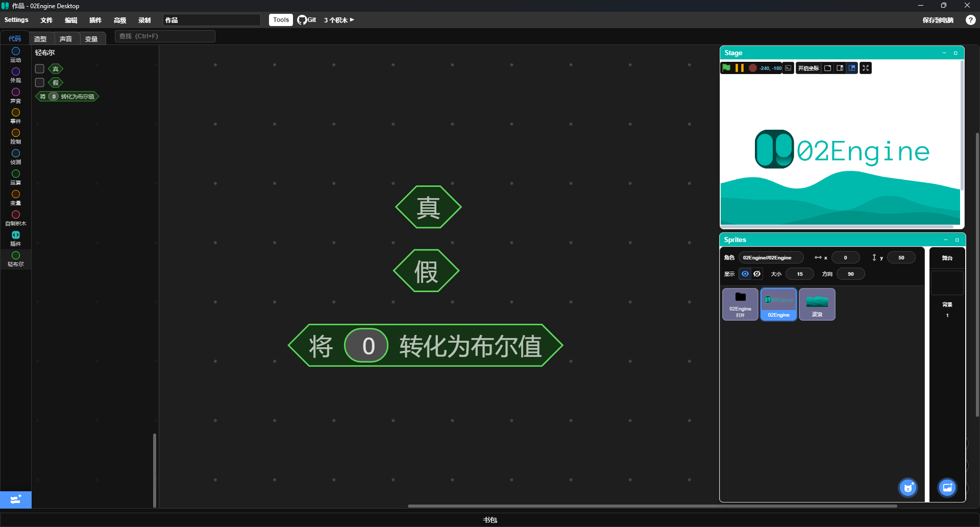Viewport: 980px width, 527px height.
Task: Enable checkbox next to 假 block
Action: [x=40, y=83]
